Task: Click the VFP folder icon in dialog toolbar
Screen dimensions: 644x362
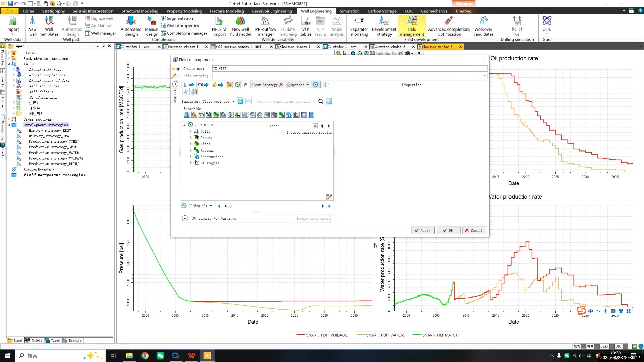Action: 229,85
